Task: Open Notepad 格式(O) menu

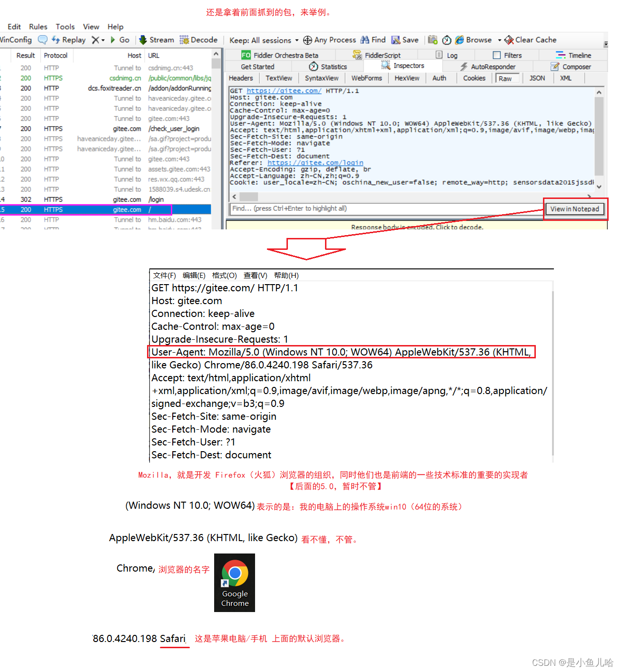Action: tap(225, 276)
